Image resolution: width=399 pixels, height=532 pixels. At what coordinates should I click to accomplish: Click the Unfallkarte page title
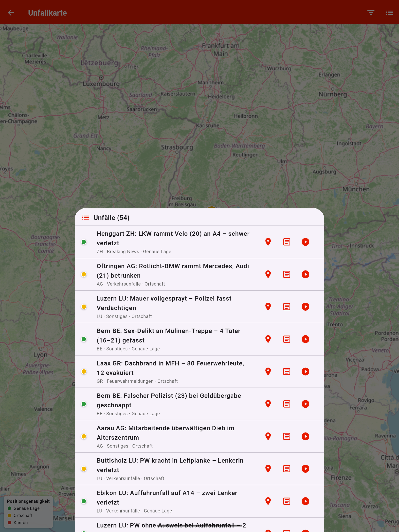47,13
